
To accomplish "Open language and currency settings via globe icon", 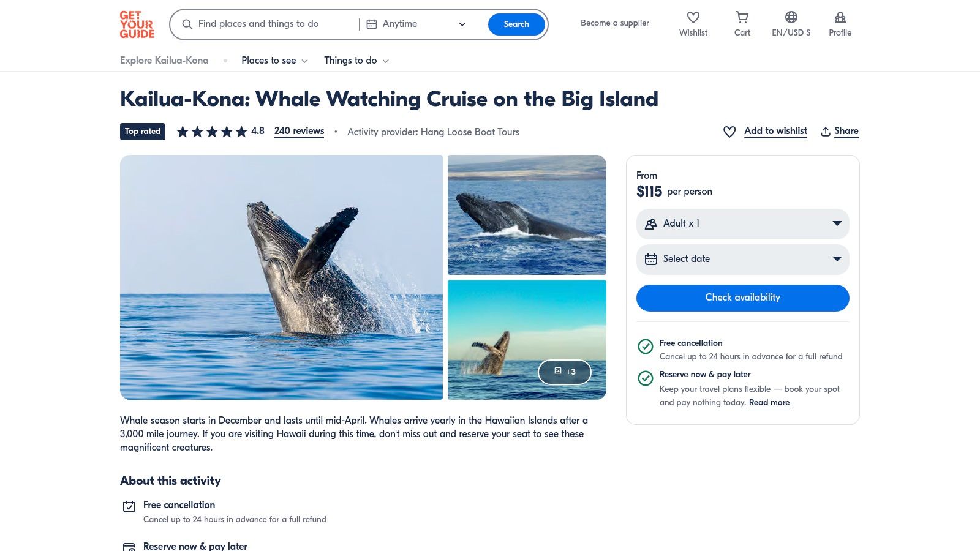I will pos(791,18).
